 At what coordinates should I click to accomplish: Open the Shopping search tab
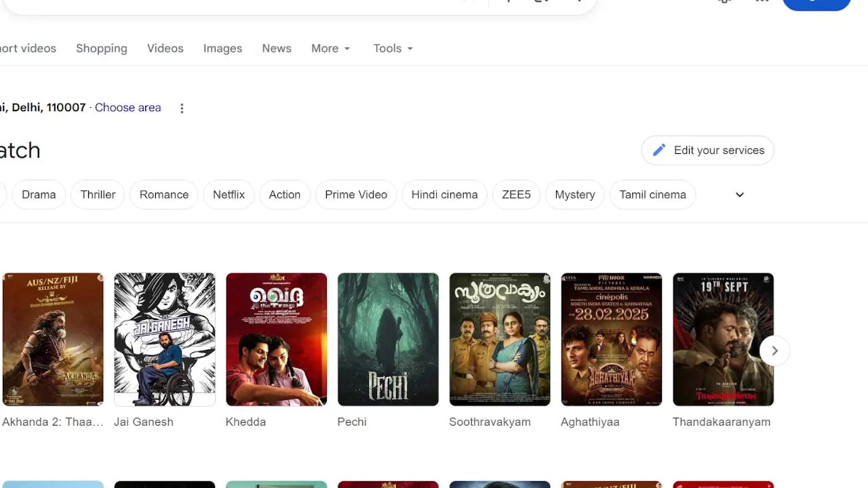[x=102, y=48]
